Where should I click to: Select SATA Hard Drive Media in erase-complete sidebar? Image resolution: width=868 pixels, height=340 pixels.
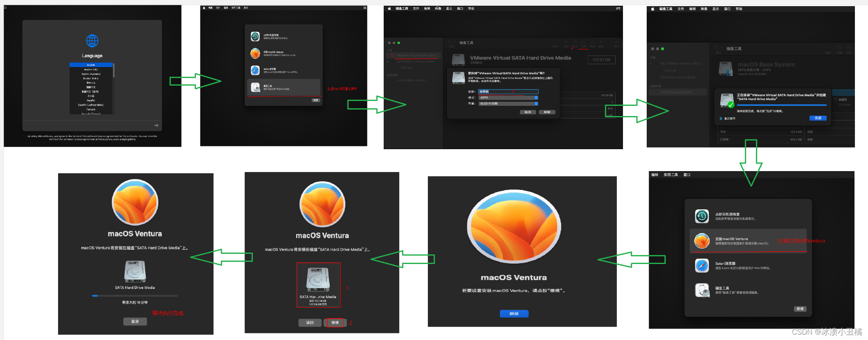coord(678,77)
